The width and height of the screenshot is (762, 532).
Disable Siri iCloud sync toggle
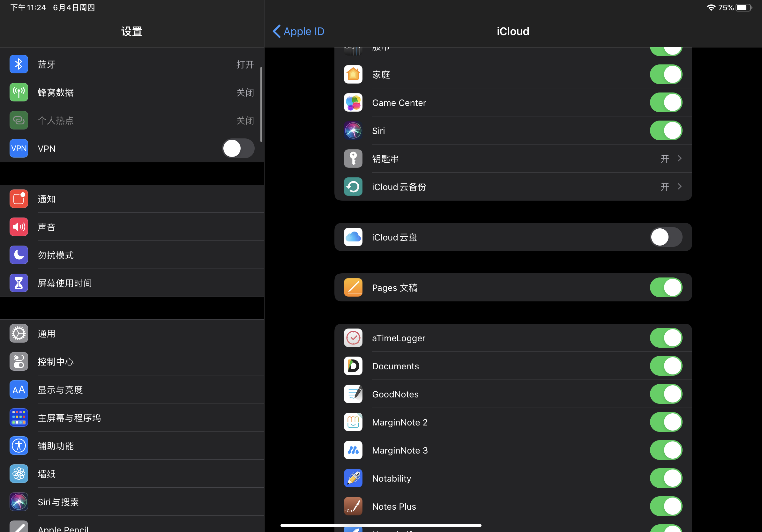tap(666, 131)
